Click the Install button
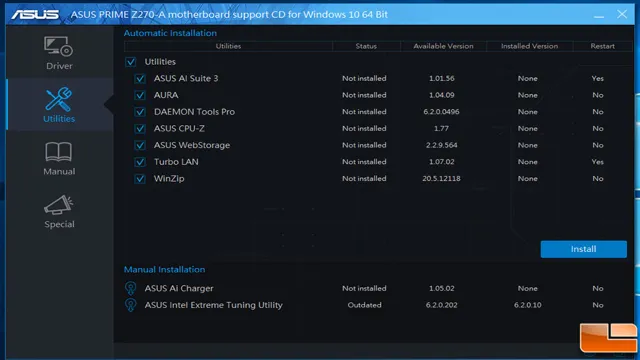 point(584,249)
